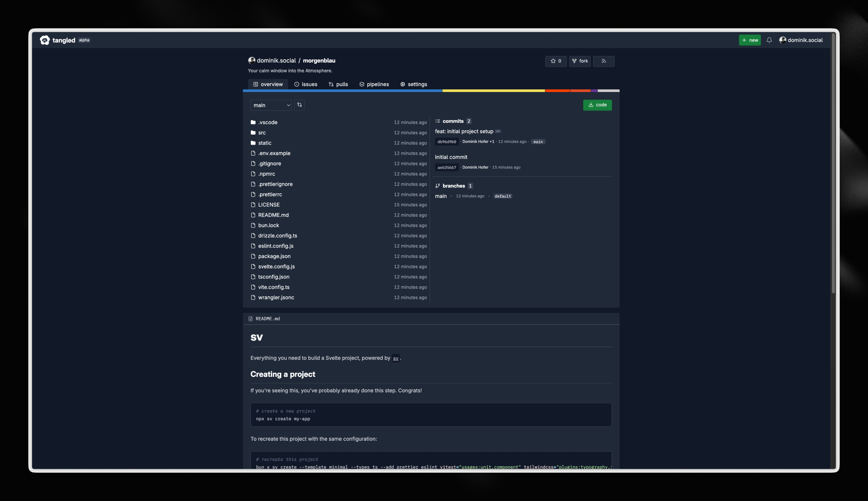This screenshot has height=501, width=868.
Task: Click the file icon beside drizzle.config.ts
Action: pos(253,236)
